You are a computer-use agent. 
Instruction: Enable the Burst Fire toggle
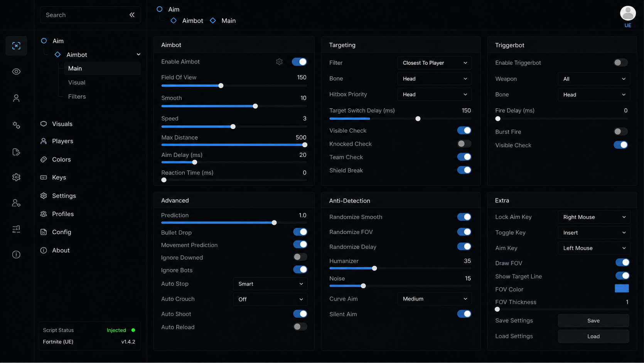(x=621, y=131)
